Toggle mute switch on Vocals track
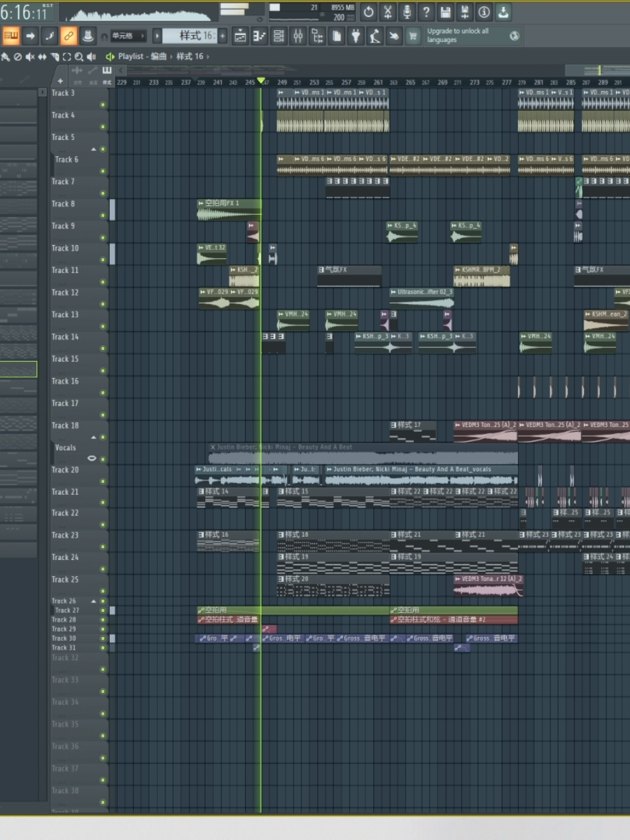630x840 pixels. pyautogui.click(x=103, y=459)
